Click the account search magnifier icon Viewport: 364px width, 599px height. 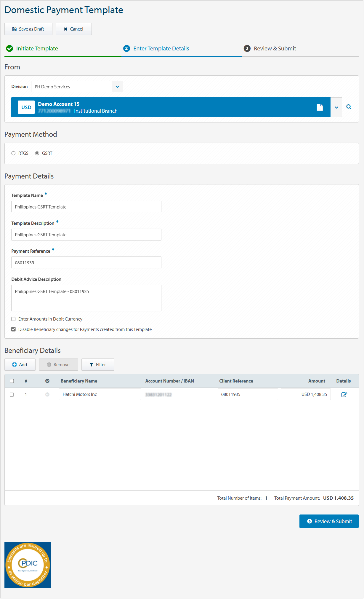(x=349, y=107)
